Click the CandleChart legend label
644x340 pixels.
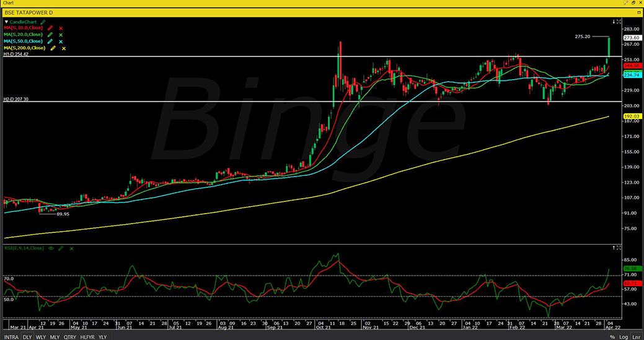pos(24,22)
